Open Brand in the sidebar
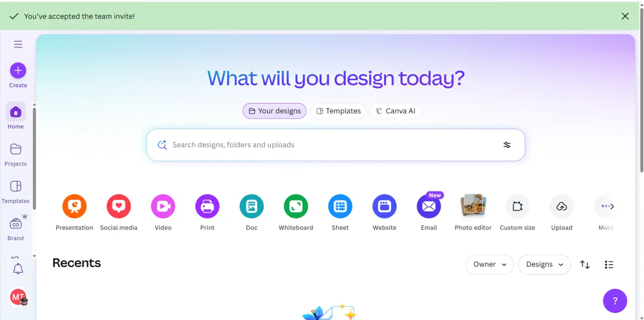The height and width of the screenshot is (320, 644). point(16,228)
